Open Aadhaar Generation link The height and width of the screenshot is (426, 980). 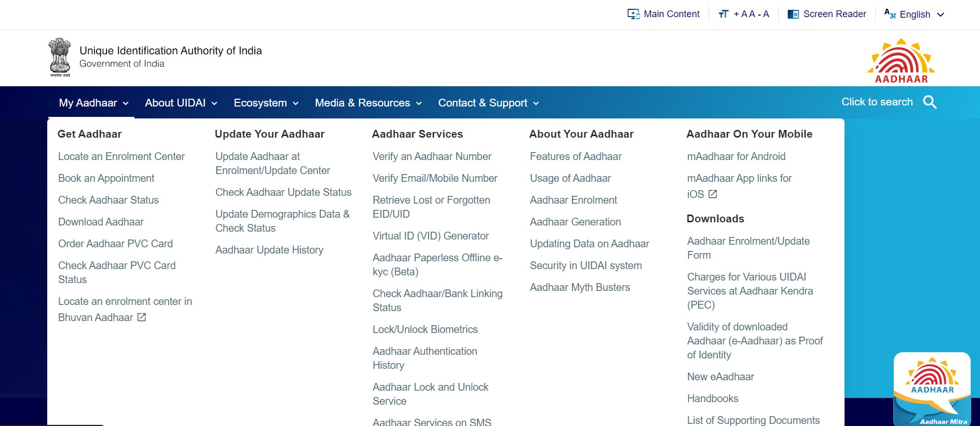(575, 222)
